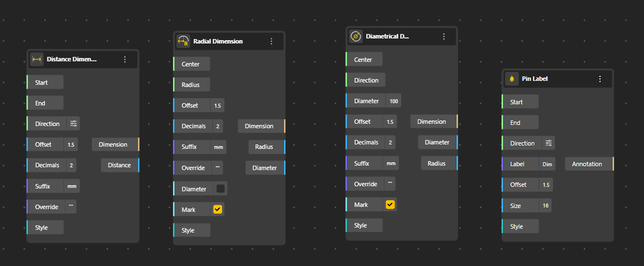Open Direction settings icon in Pin Label
This screenshot has width=644, height=266.
[548, 143]
